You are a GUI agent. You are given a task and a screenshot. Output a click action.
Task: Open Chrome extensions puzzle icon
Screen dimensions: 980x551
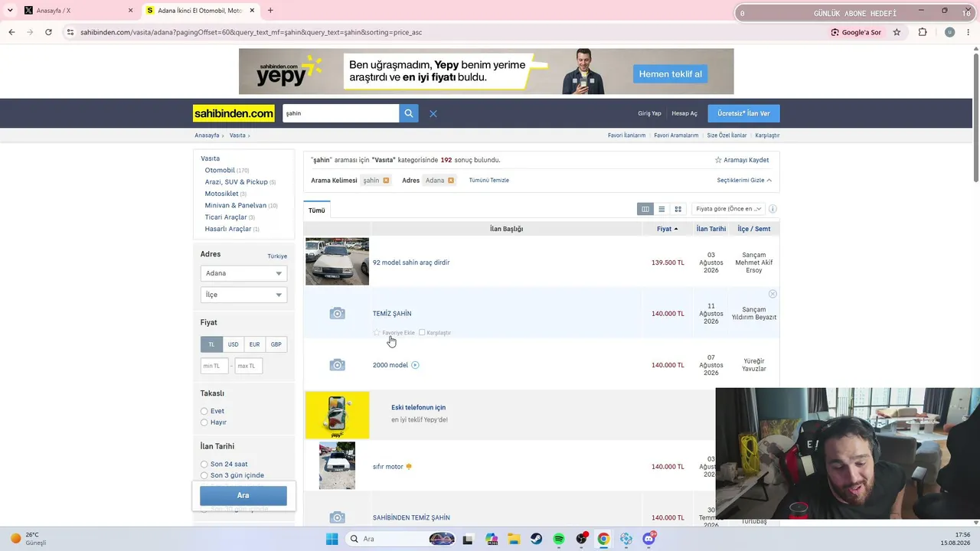tap(923, 32)
